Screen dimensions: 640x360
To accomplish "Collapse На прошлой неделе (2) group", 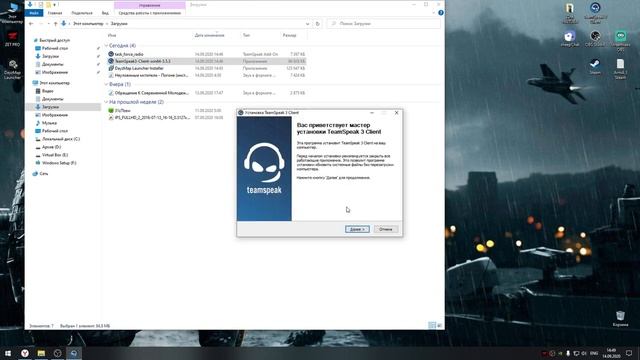I will click(107, 102).
